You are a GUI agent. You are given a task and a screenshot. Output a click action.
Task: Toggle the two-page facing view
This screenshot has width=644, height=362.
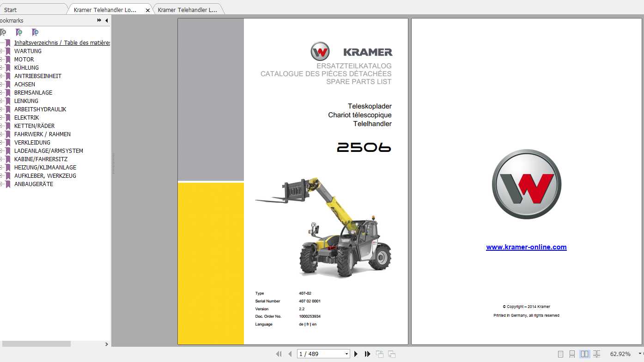[584, 354]
